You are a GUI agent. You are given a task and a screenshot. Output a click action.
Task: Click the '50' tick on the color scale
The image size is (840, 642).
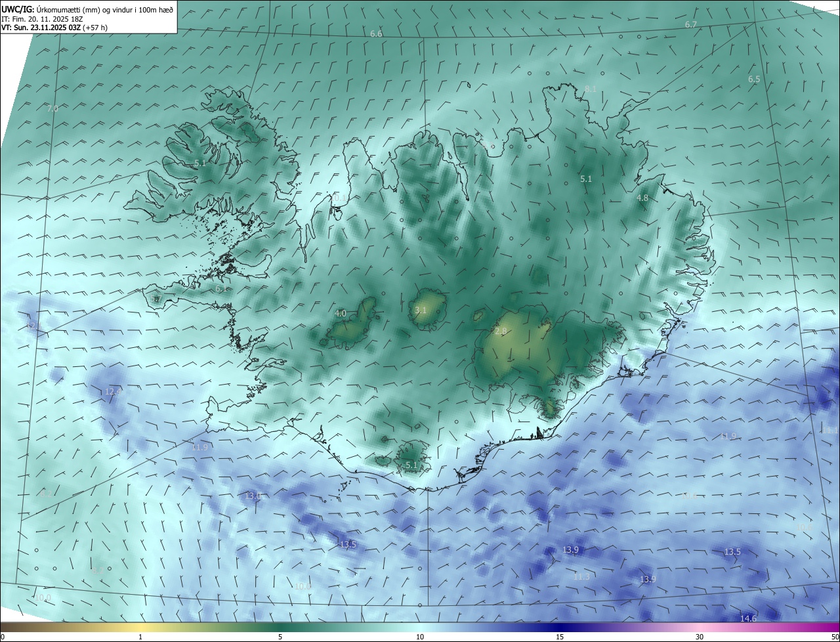point(835,637)
